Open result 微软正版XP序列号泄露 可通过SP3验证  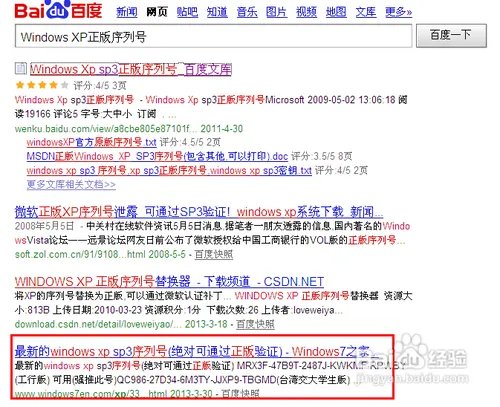click(x=199, y=212)
